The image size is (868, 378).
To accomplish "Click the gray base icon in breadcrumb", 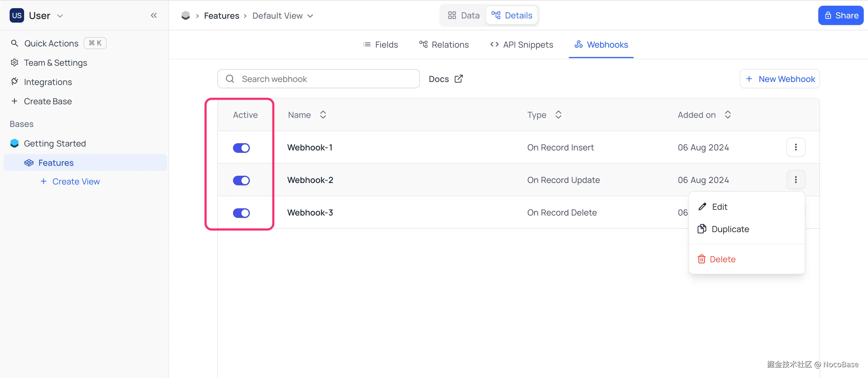I will click(186, 15).
